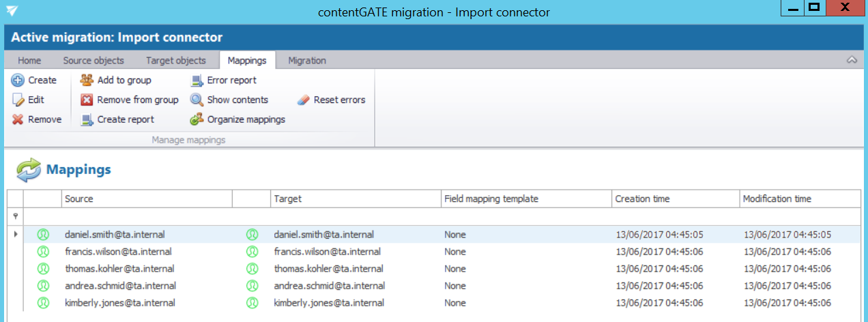Click the Edit mapping pencil icon
This screenshot has height=322, width=868.
(x=18, y=100)
